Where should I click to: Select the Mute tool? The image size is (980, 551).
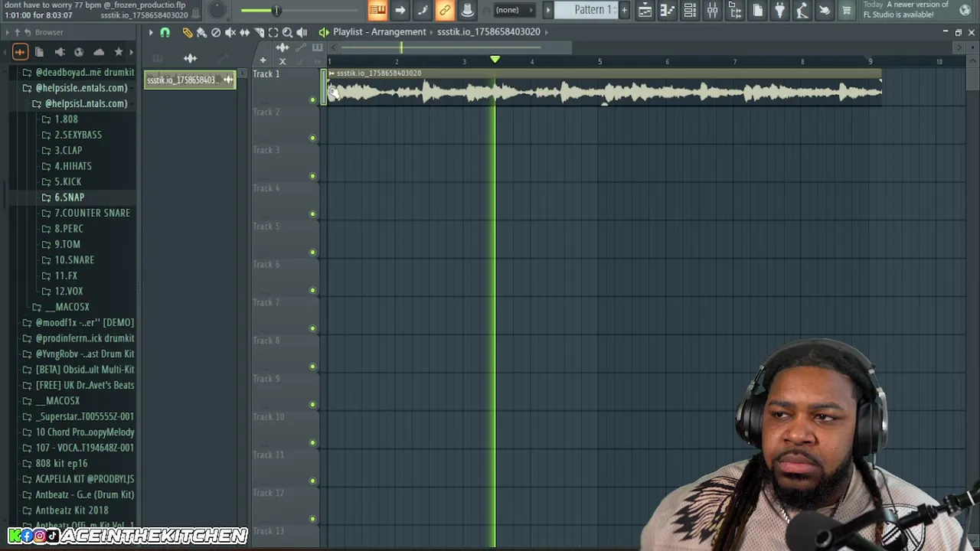tap(230, 32)
